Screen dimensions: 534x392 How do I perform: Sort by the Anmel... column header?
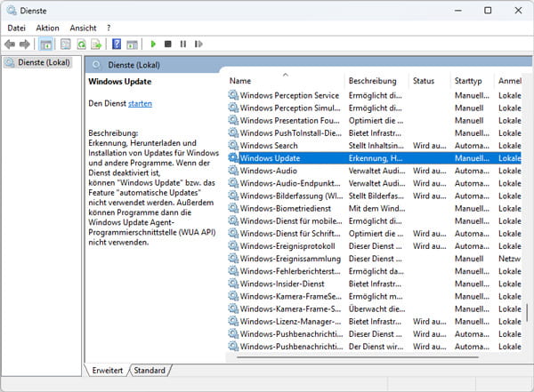[x=510, y=81]
